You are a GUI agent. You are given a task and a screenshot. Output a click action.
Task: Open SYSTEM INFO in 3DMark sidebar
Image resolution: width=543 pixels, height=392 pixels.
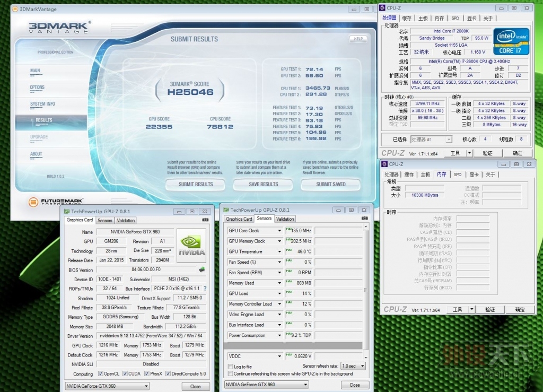coord(42,104)
